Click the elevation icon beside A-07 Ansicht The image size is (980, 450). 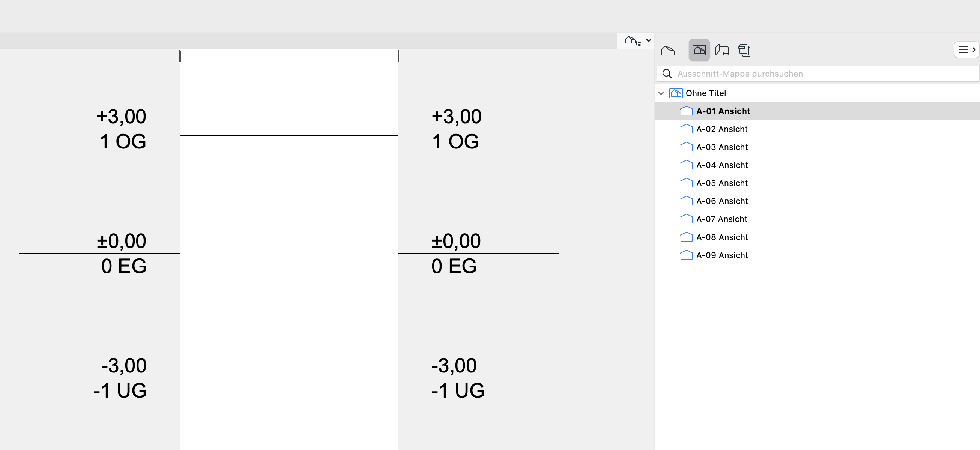pyautogui.click(x=686, y=219)
